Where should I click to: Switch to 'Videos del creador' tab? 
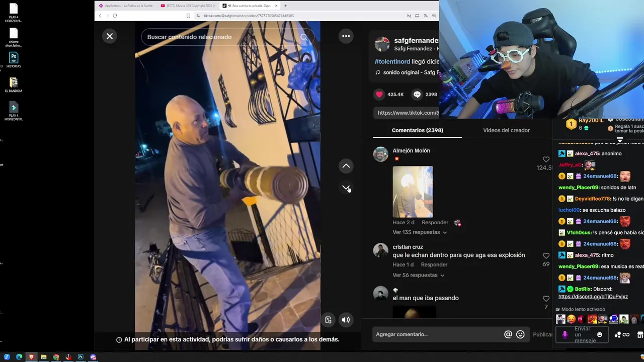(x=506, y=130)
